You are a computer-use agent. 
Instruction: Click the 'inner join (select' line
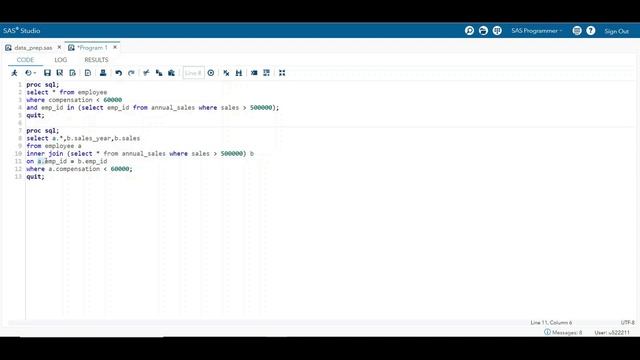[140, 154]
